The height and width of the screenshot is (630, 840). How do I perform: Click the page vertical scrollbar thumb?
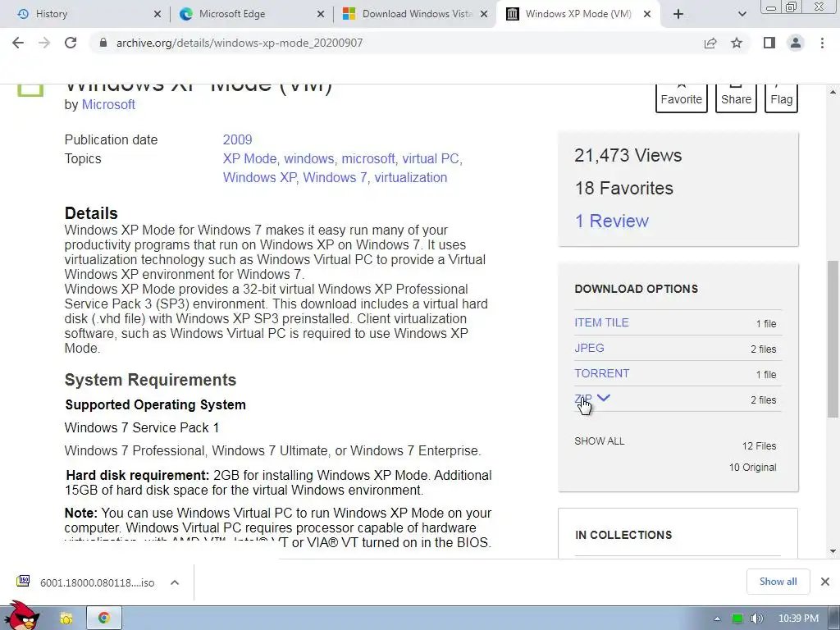(833, 339)
